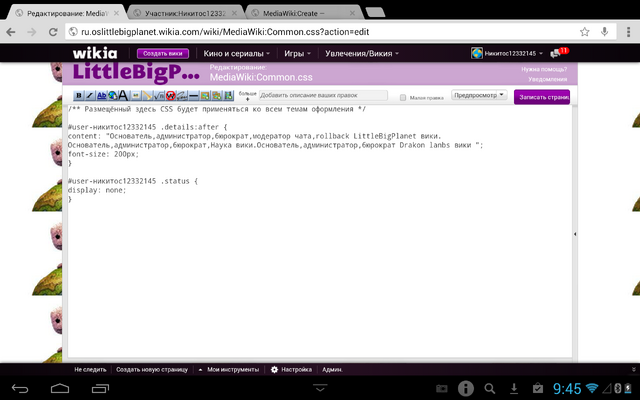Collapse the right editor rail arrow
Image resolution: width=640 pixels, height=400 pixels.
pos(575,234)
